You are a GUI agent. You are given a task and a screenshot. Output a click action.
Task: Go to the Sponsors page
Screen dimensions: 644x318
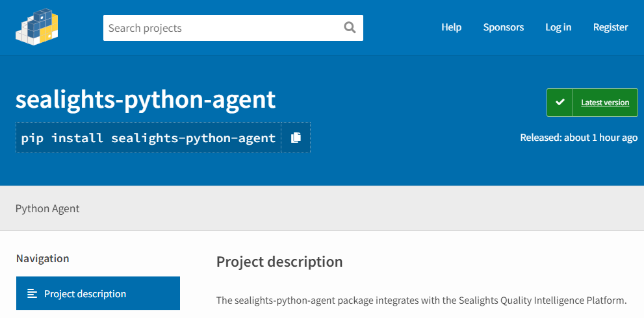[x=503, y=27]
